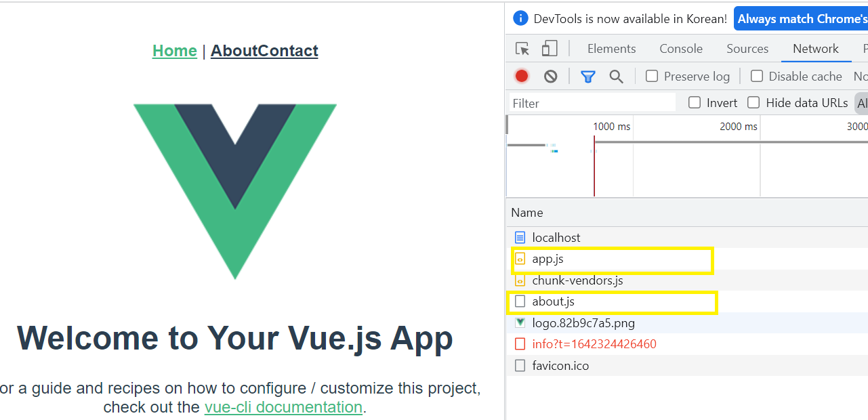
Task: Click the red error icon beside info request
Action: [520, 344]
